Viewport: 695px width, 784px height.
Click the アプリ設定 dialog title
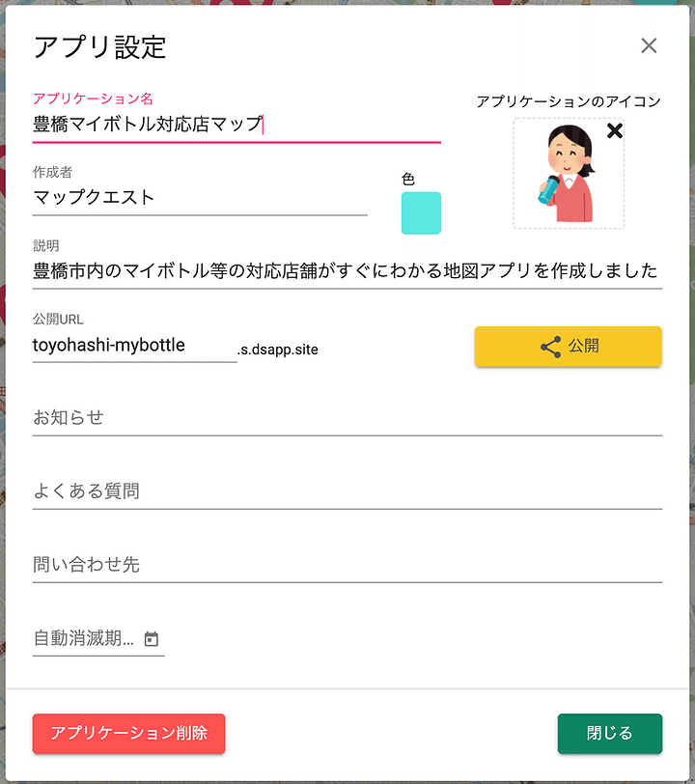click(x=99, y=47)
